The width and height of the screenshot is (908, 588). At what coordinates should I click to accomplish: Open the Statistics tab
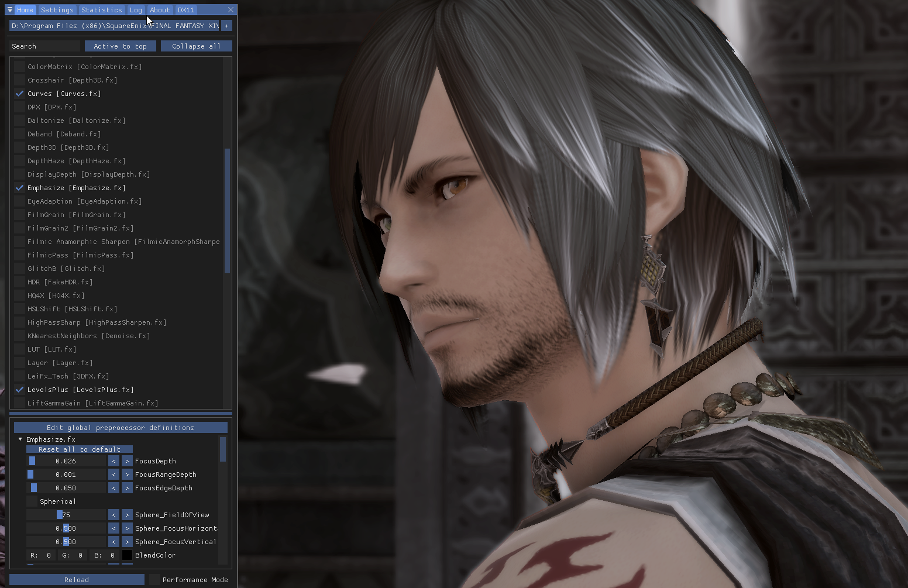coord(102,10)
